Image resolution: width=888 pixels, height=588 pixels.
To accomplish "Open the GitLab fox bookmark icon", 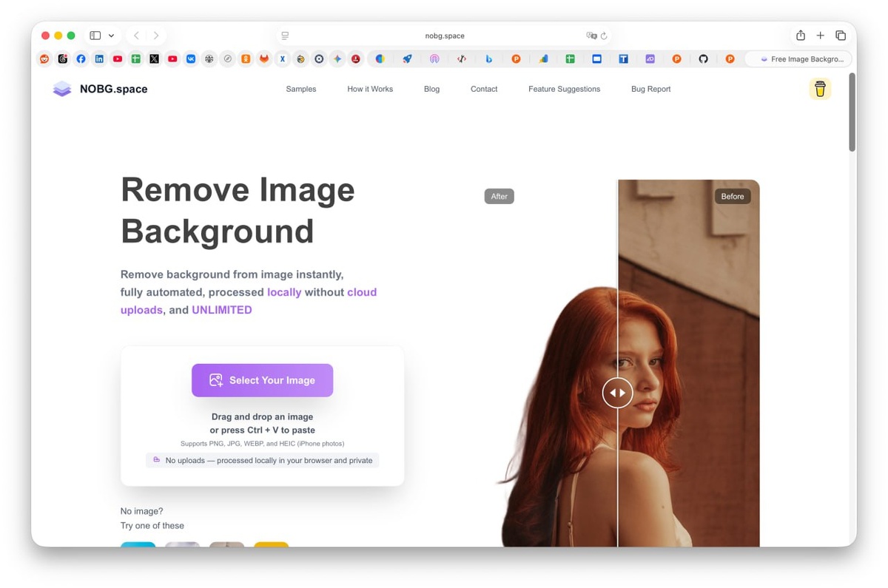I will point(263,58).
